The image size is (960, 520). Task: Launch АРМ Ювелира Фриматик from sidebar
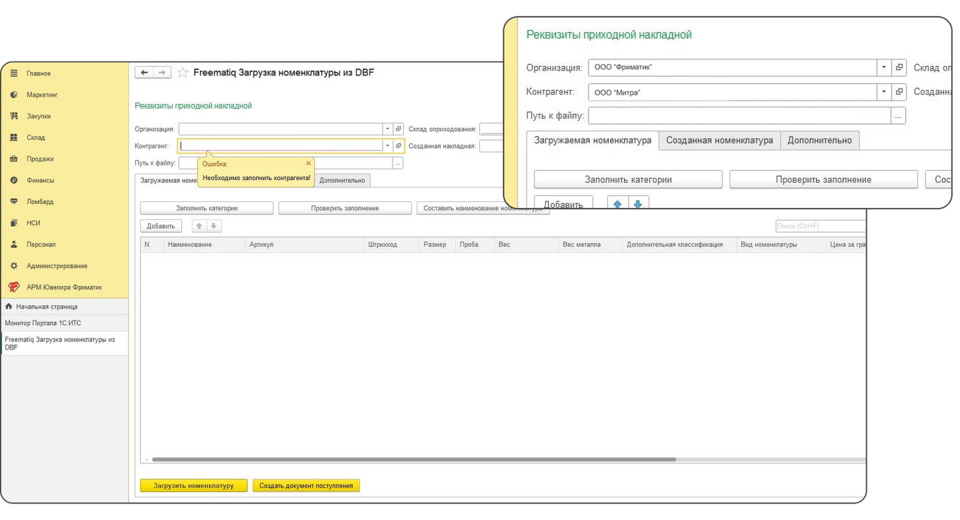(x=64, y=287)
